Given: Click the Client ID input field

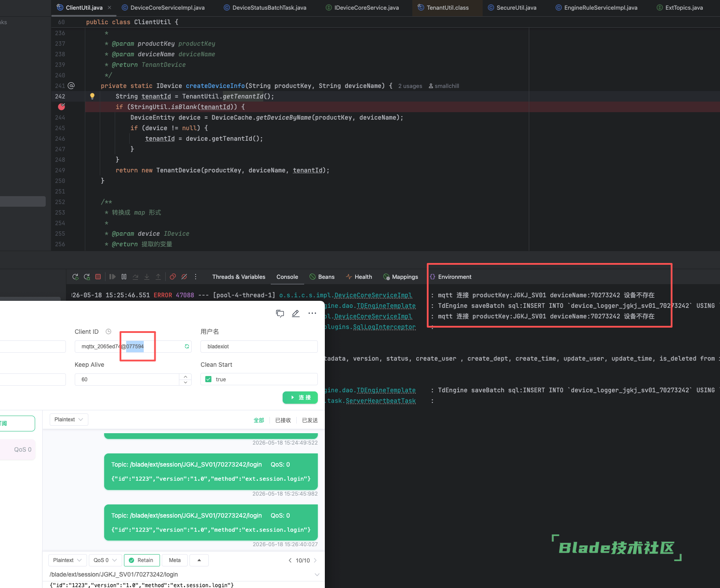Looking at the screenshot, I should (133, 347).
